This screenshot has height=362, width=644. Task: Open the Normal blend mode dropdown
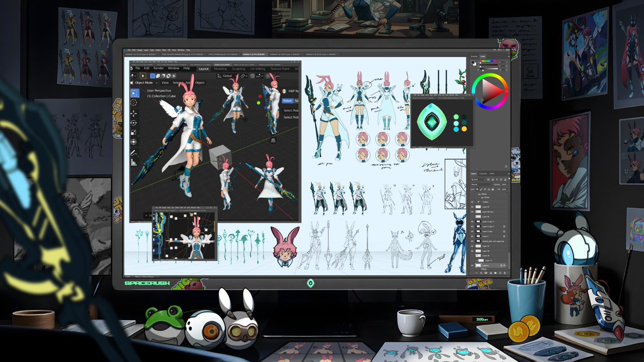(x=482, y=184)
